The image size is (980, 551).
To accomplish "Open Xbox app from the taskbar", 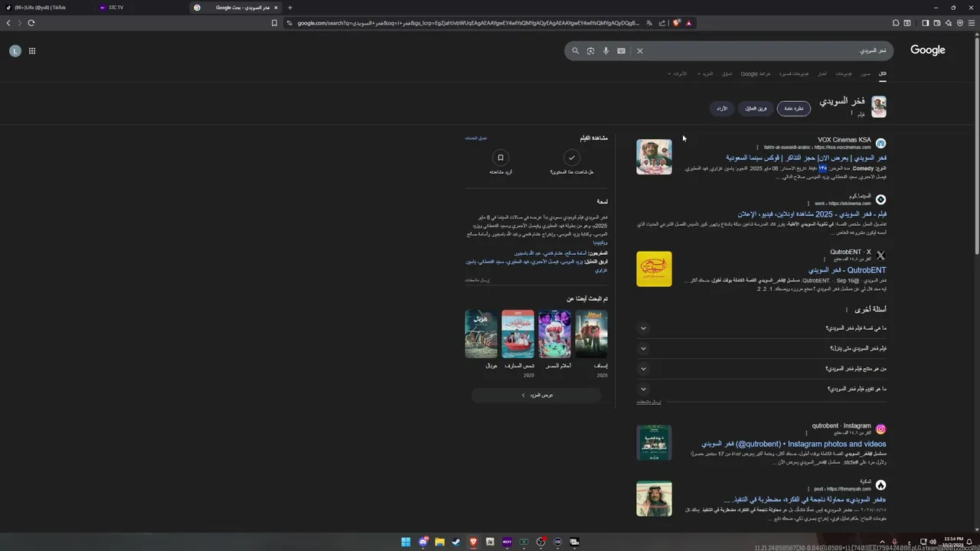I will 524,542.
